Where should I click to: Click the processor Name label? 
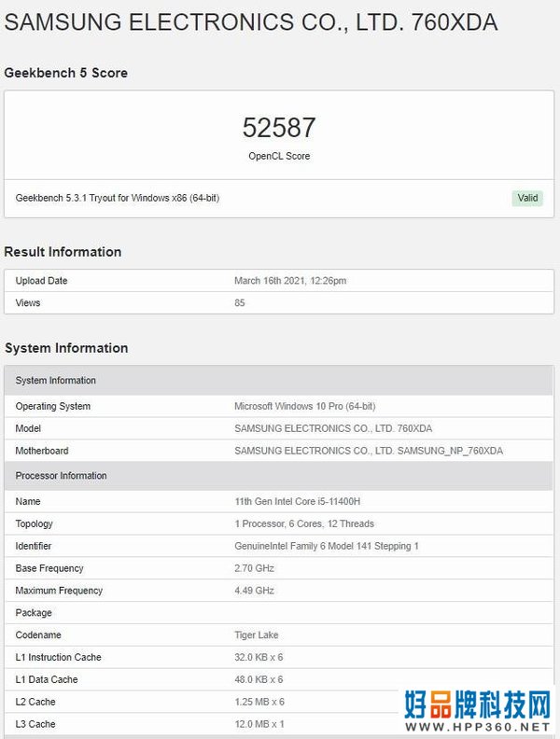pos(28,501)
